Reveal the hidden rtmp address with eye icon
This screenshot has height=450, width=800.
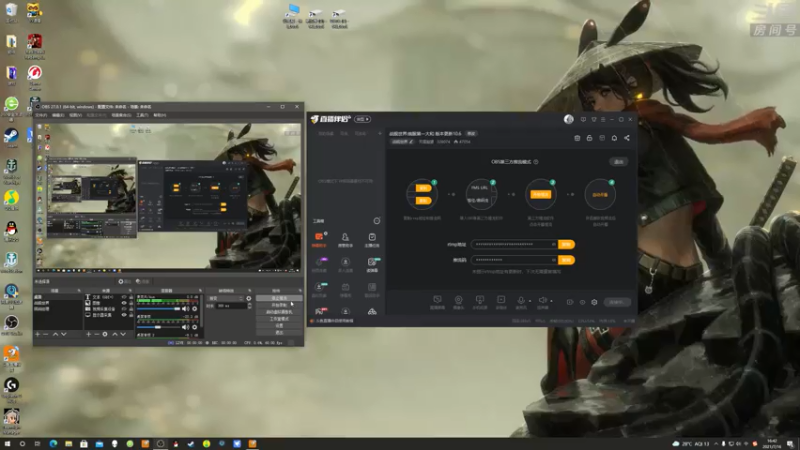[x=554, y=244]
